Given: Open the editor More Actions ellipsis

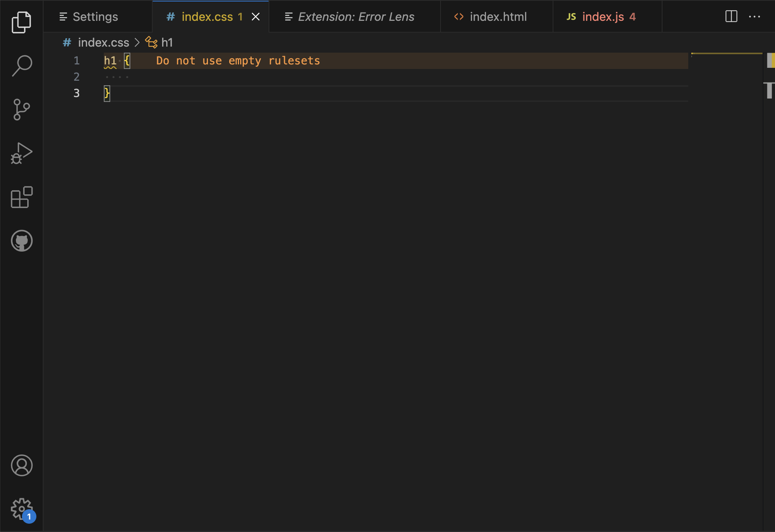Looking at the screenshot, I should [754, 17].
